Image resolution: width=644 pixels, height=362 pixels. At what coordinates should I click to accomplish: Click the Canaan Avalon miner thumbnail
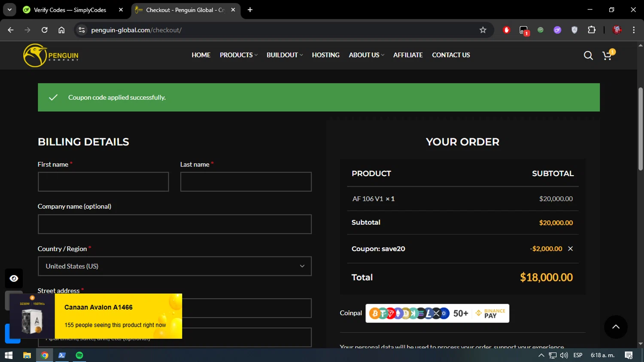(32, 316)
